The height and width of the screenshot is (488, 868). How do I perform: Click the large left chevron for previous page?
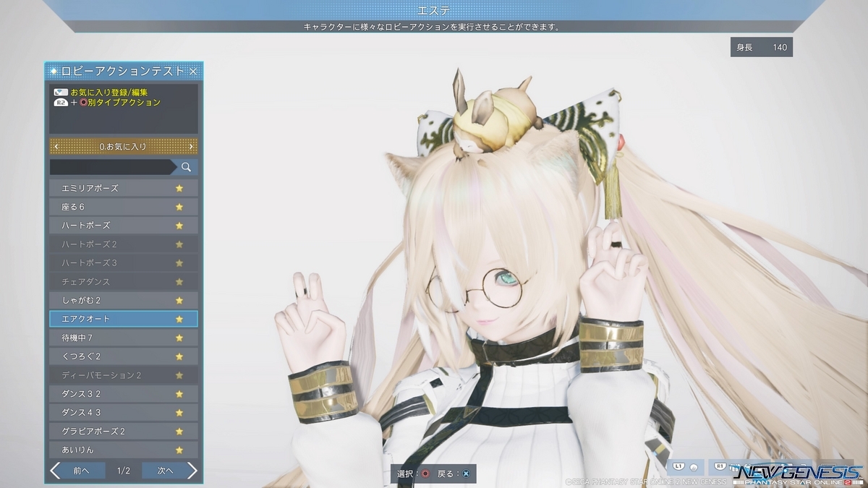(x=55, y=471)
